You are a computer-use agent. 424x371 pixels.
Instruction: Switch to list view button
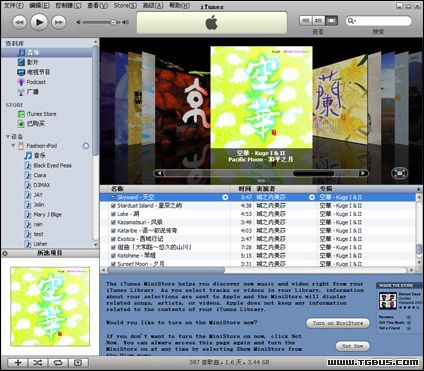click(x=306, y=21)
